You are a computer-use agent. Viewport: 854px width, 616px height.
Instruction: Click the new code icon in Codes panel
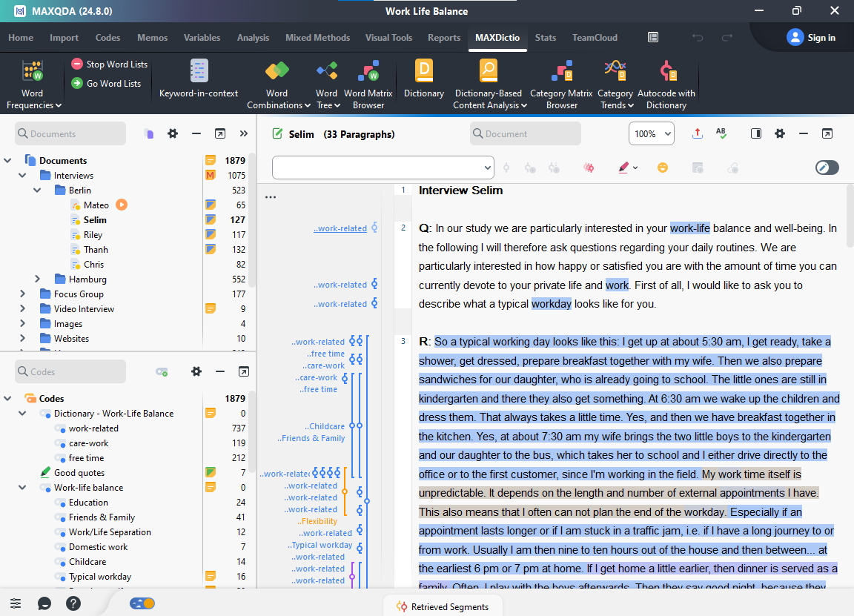162,371
